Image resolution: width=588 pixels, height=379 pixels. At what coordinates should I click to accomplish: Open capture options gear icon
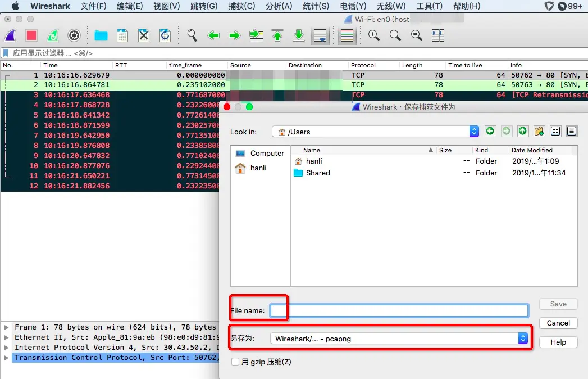point(74,35)
